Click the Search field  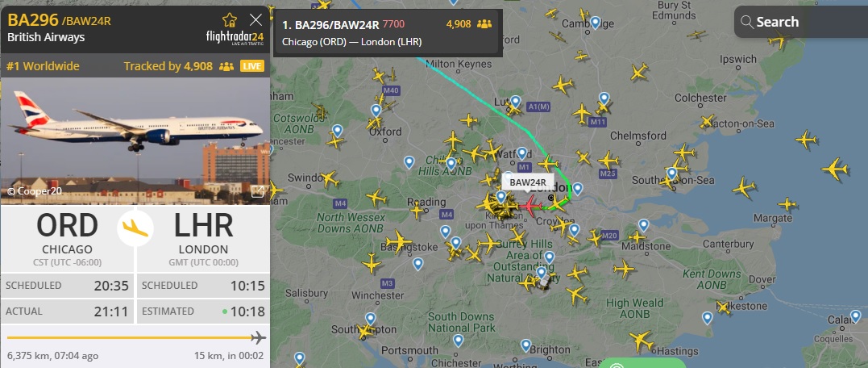click(x=801, y=22)
